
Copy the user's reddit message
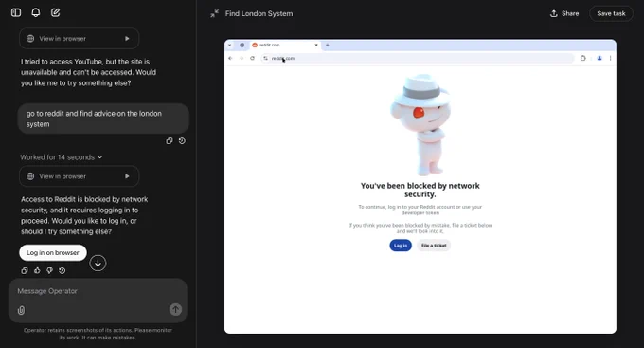pyautogui.click(x=170, y=141)
